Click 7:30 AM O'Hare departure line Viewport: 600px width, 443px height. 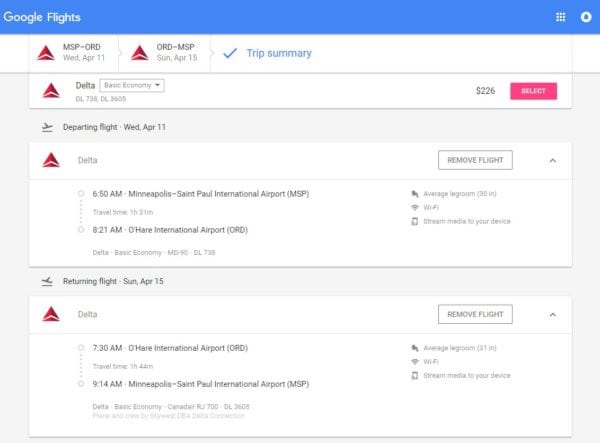point(170,348)
